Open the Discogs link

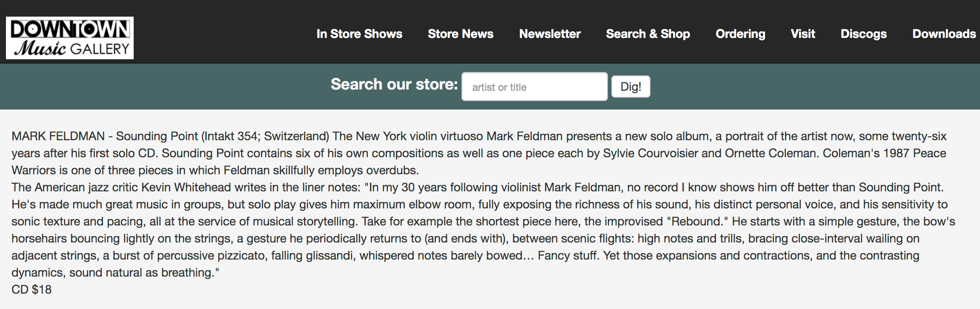tap(863, 34)
